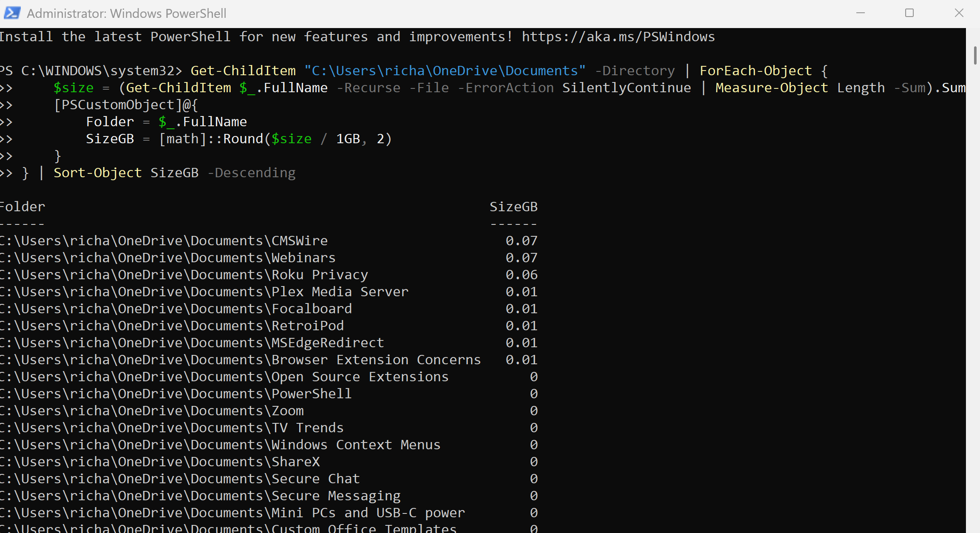This screenshot has height=533, width=980.
Task: Select the Mini PCs and USB-C power row
Action: click(269, 513)
